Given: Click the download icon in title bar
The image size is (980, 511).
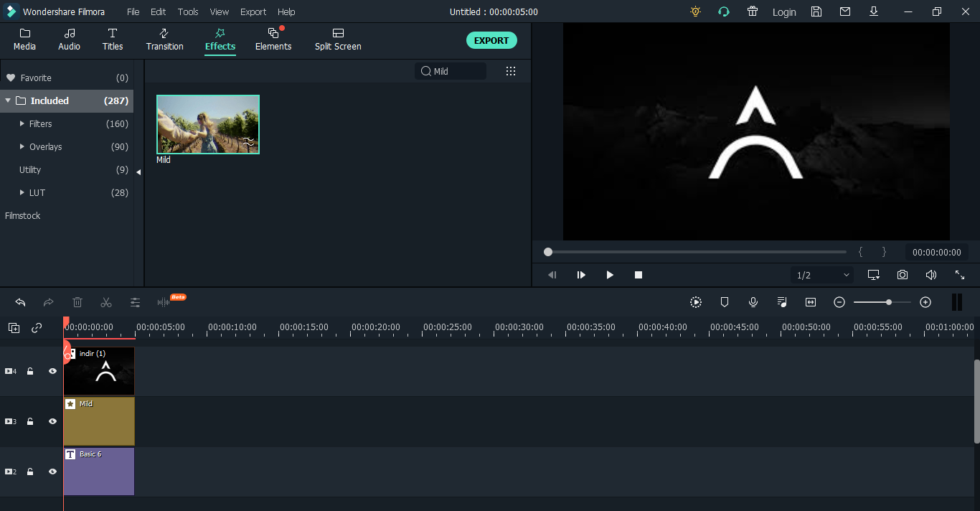Looking at the screenshot, I should (x=874, y=11).
